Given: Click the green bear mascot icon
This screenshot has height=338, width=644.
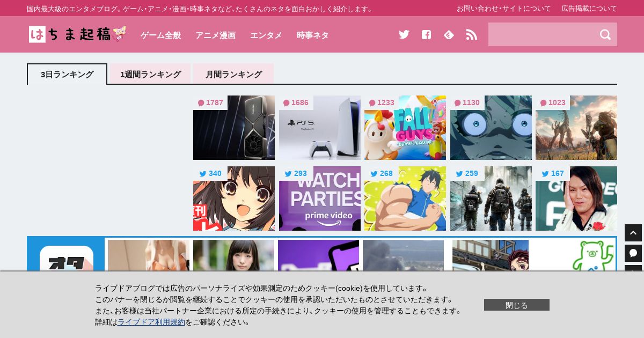Looking at the screenshot, I should [592, 255].
